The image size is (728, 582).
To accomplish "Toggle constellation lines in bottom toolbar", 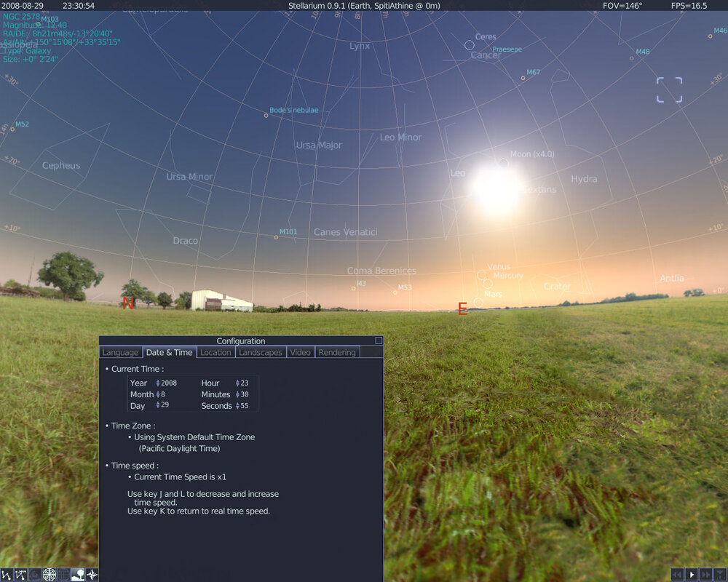I will point(7,575).
